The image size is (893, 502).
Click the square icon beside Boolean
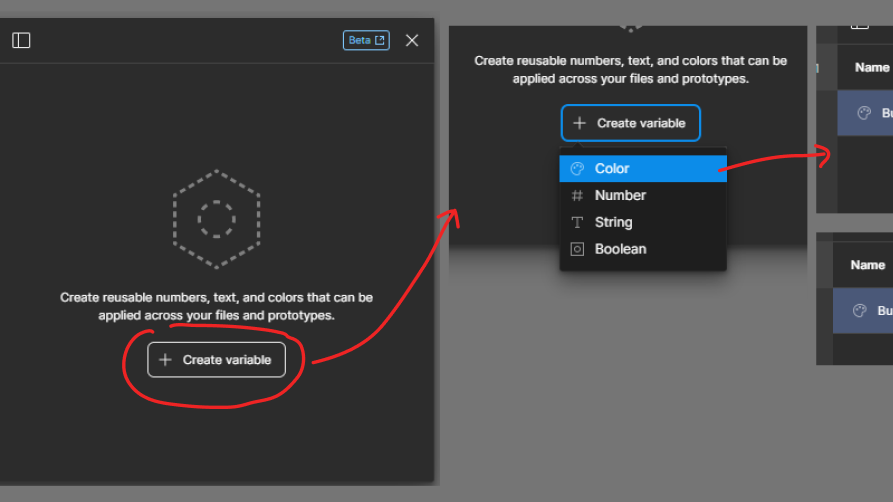tap(577, 249)
